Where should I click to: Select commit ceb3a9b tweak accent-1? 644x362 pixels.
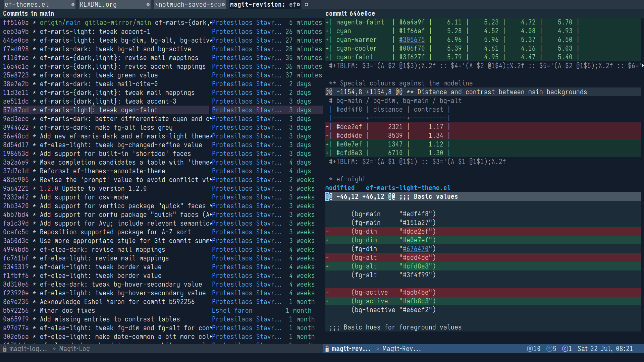click(162, 32)
